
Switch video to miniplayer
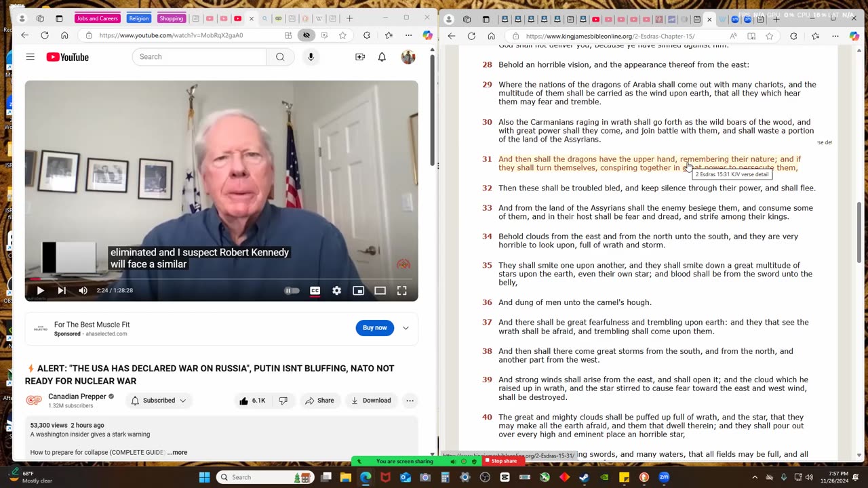click(358, 291)
